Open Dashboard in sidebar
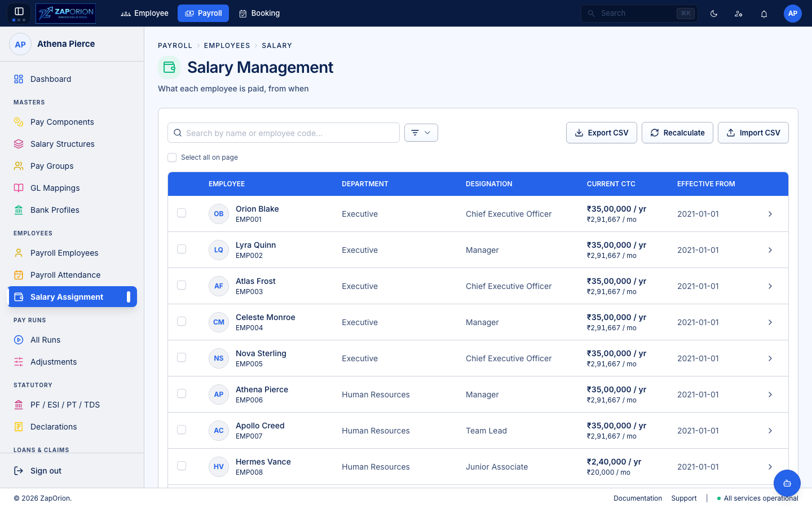This screenshot has height=508, width=812. [72, 79]
